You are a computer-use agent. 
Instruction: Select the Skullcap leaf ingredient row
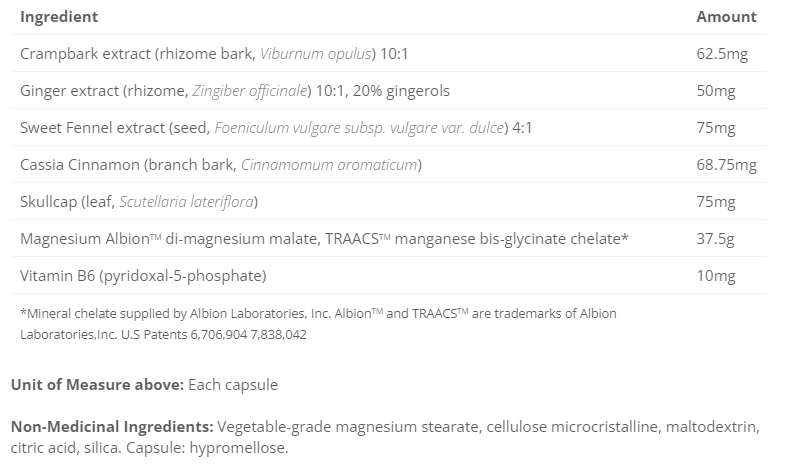(x=388, y=201)
